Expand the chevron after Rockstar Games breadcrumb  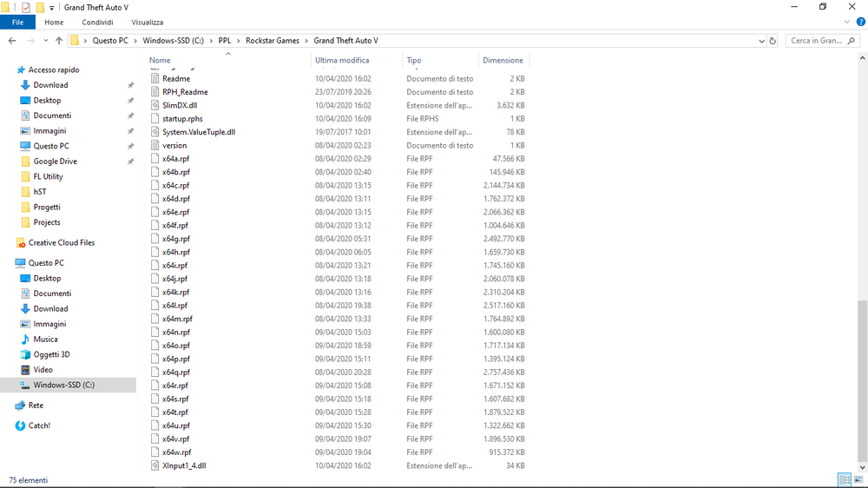306,41
